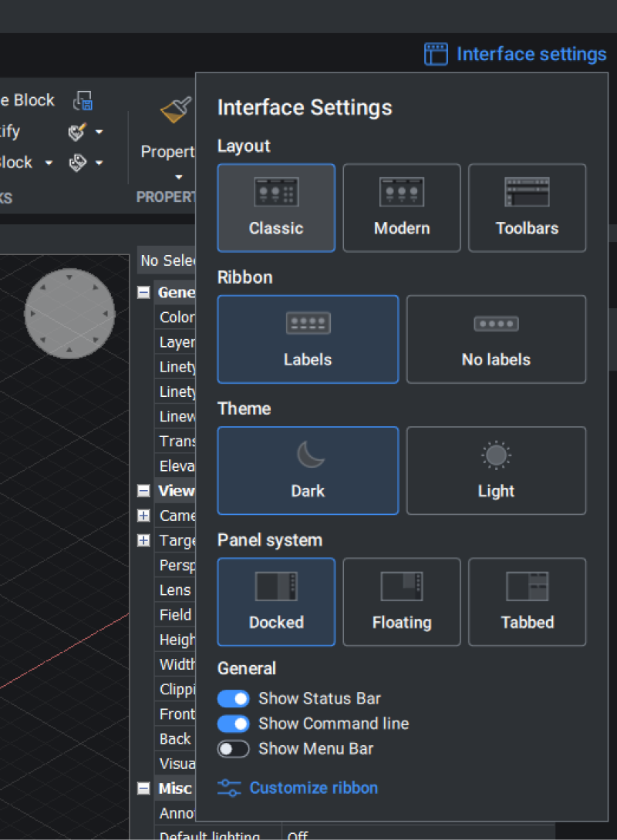Click the No Selection dropdown in Properties
617x840 pixels.
click(167, 260)
